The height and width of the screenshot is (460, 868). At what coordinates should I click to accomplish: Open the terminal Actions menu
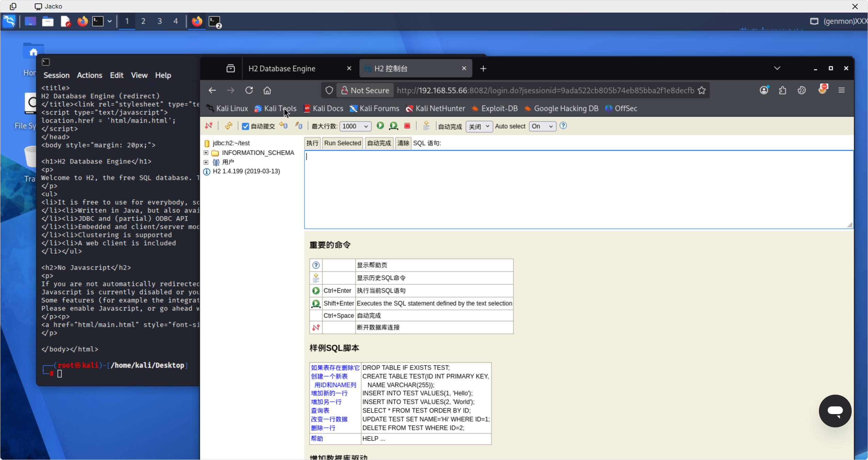pos(89,75)
